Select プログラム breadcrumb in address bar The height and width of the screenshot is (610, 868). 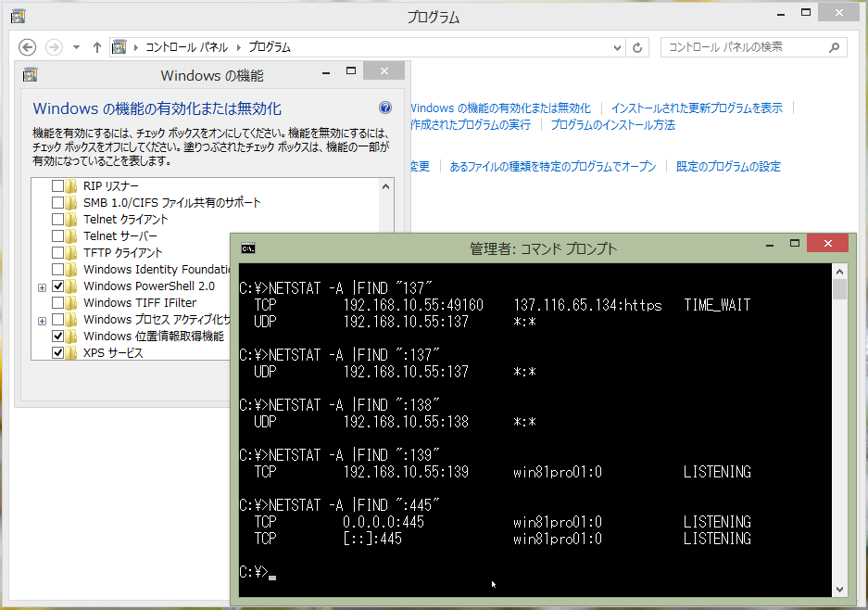coord(269,47)
